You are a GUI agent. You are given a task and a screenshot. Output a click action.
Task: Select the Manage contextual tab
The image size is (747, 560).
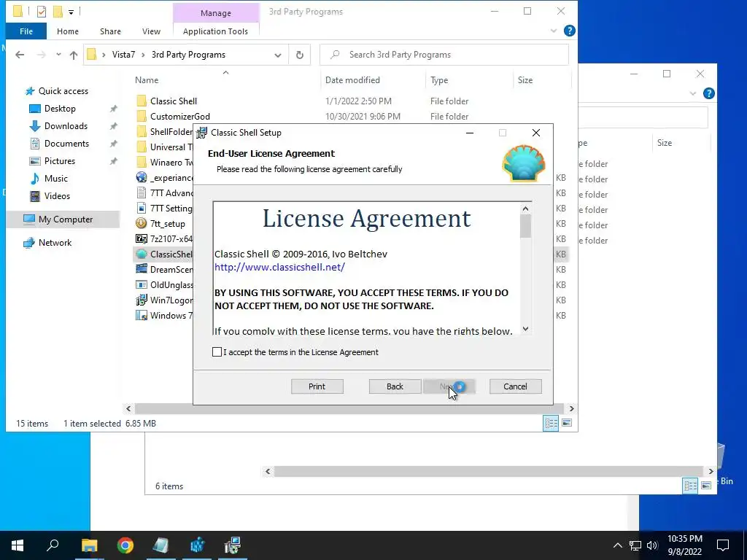(216, 13)
